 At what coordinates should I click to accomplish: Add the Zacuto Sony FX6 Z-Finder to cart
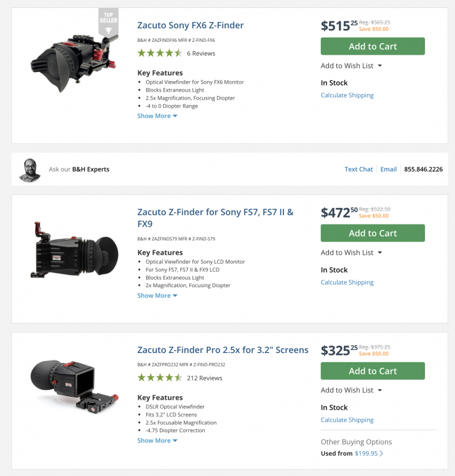tap(373, 46)
